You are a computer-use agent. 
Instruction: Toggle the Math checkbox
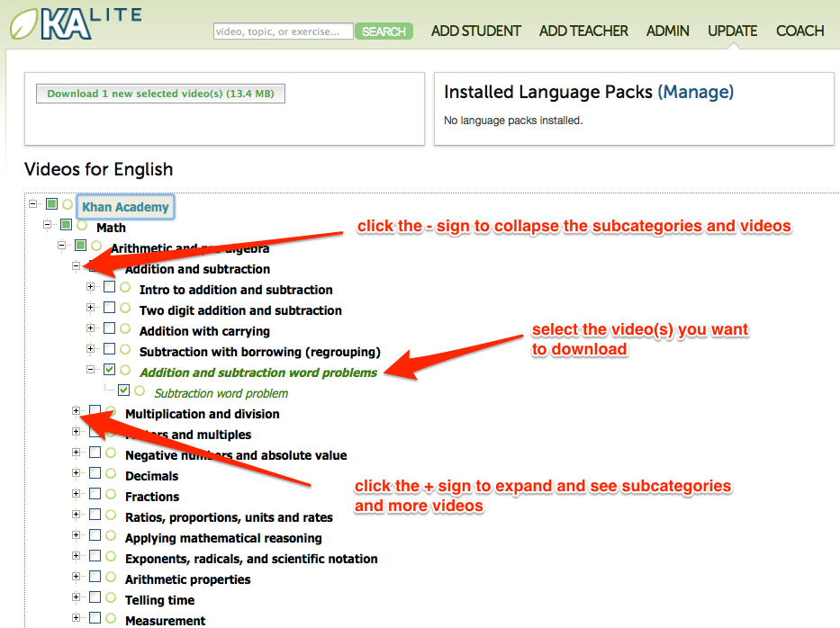66,225
